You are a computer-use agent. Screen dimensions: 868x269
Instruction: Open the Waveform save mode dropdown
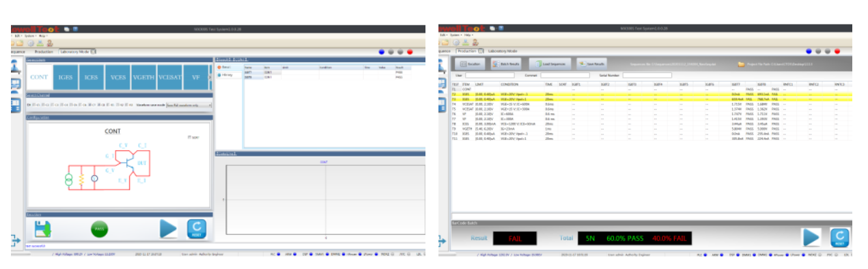pyautogui.click(x=189, y=105)
